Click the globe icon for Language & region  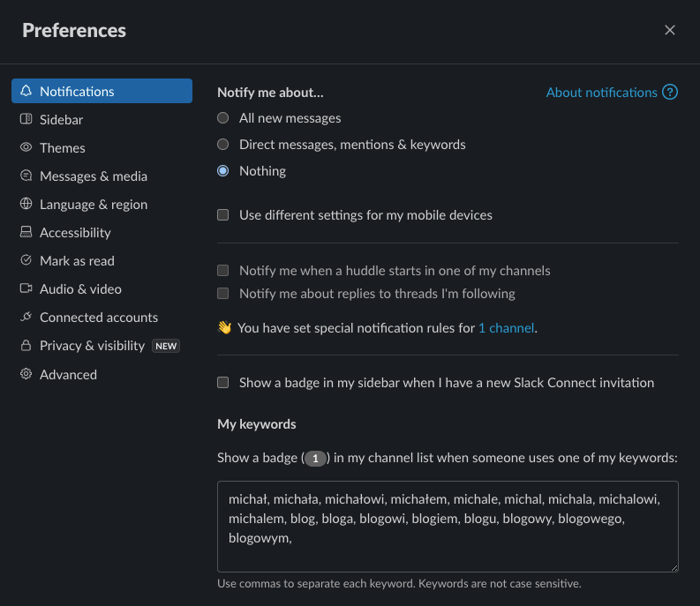(26, 204)
